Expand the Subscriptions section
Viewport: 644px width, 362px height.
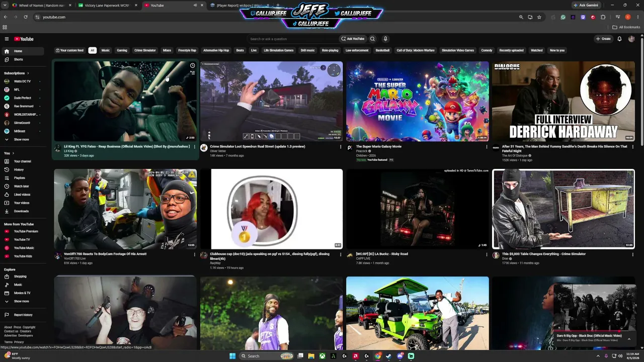coord(17,73)
